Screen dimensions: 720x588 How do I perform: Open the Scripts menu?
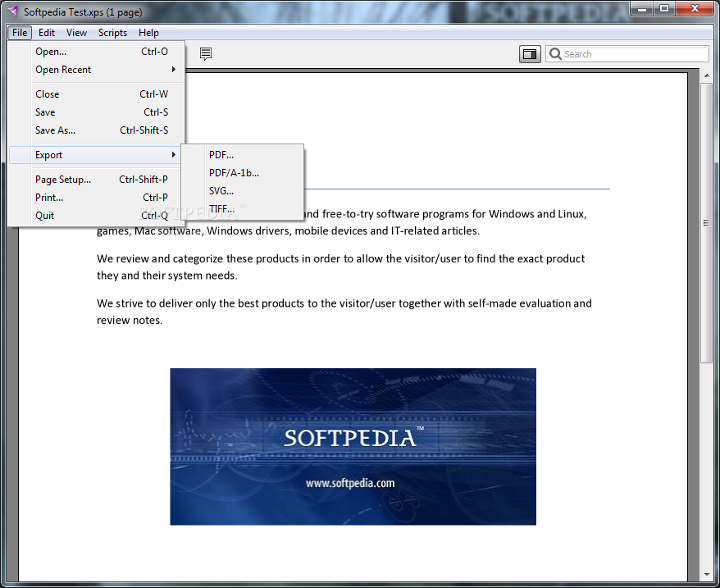pos(112,33)
